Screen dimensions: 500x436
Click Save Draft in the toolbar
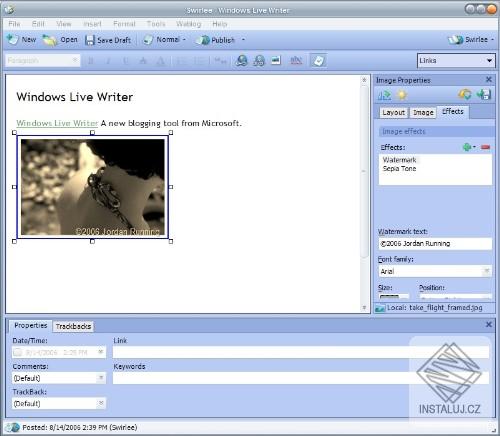click(108, 40)
